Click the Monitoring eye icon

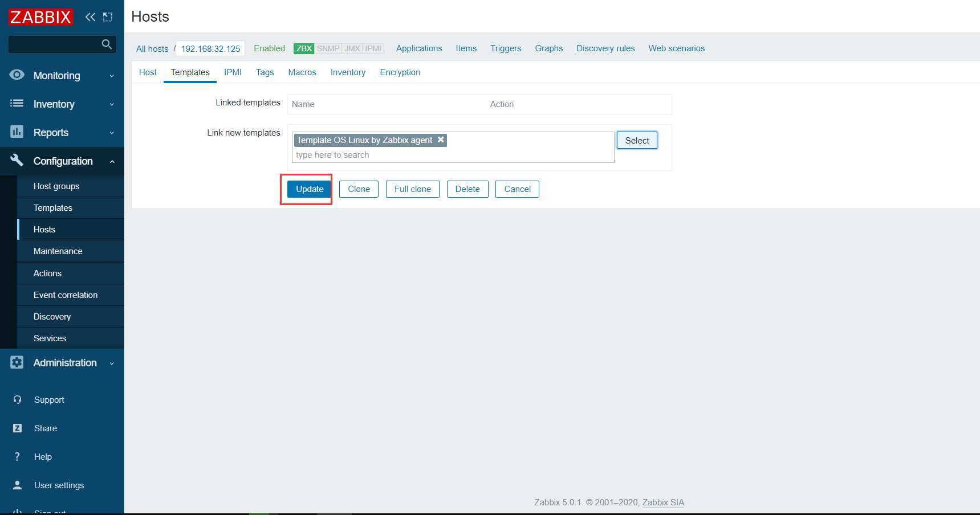pyautogui.click(x=17, y=75)
